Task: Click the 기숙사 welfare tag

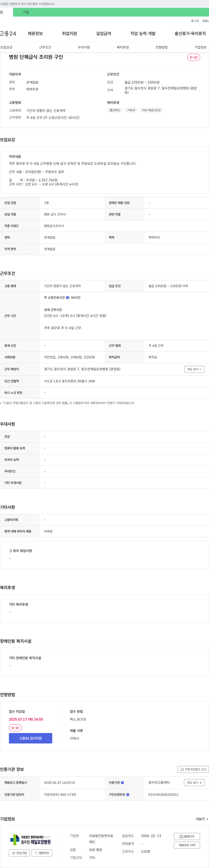Action: [131, 110]
